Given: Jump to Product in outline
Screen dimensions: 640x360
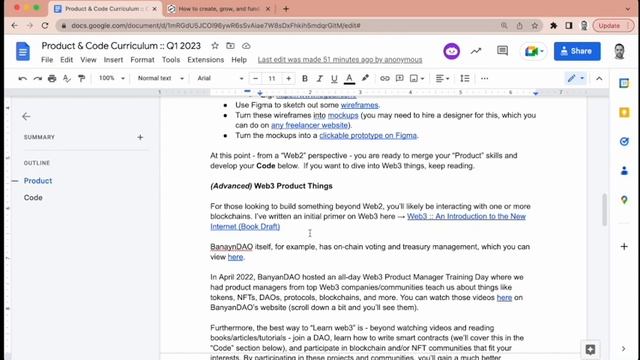Looking at the screenshot, I should point(38,180).
